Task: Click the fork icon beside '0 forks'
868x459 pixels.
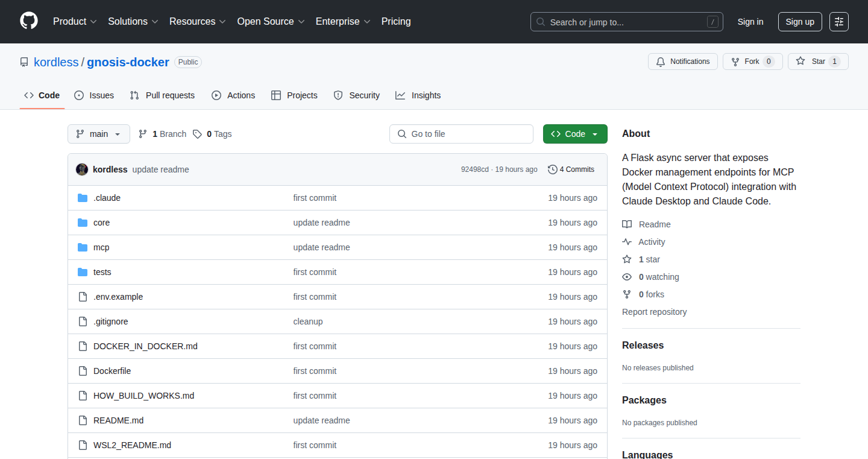Action: [627, 294]
